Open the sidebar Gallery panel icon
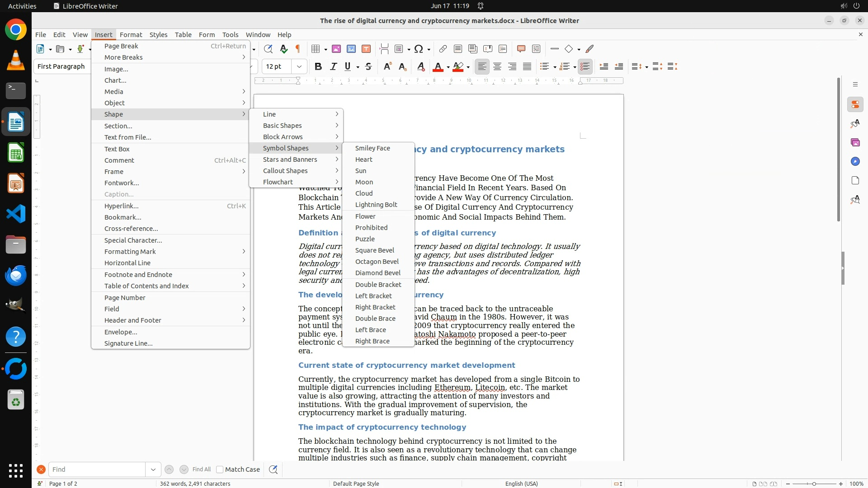The height and width of the screenshot is (488, 868). [855, 142]
